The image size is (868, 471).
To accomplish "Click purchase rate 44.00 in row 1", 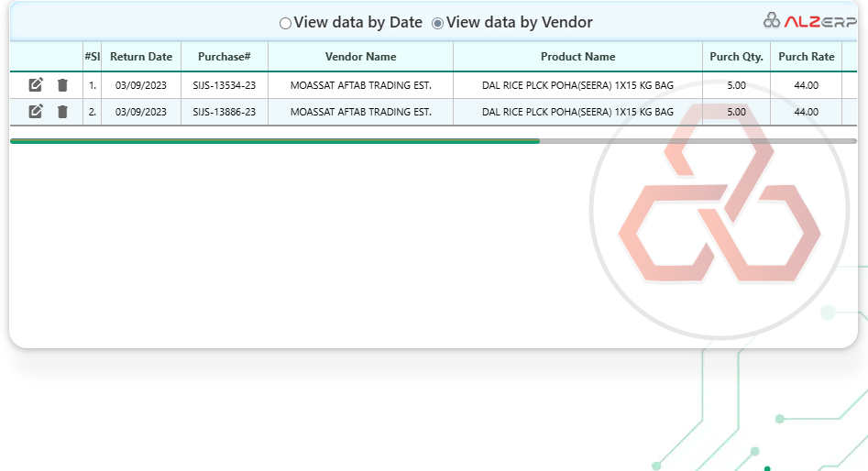I will point(806,85).
